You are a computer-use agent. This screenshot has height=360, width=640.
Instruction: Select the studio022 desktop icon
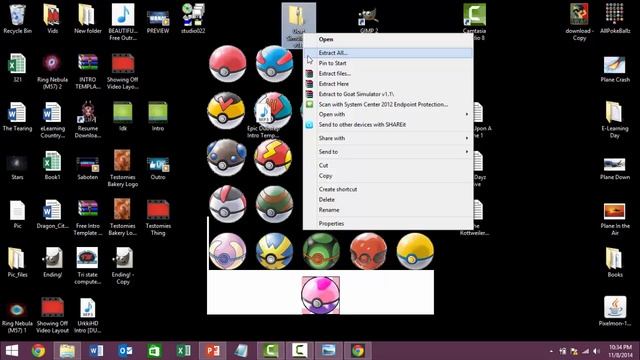193,19
